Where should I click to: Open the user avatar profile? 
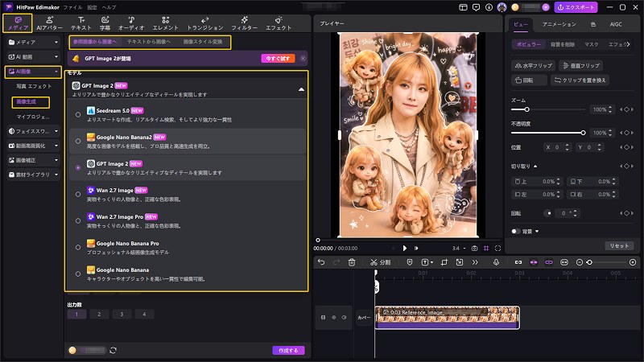point(502,7)
